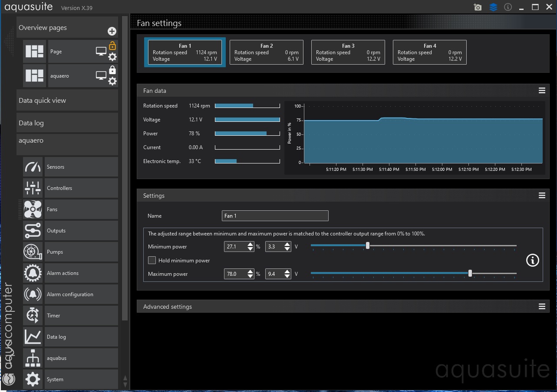The image size is (557, 392).
Task: Open Alarm configuration label
Action: click(x=81, y=294)
